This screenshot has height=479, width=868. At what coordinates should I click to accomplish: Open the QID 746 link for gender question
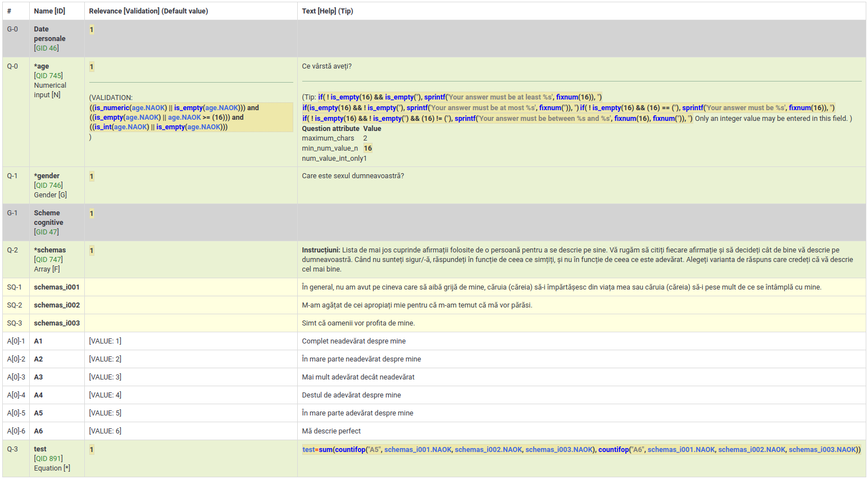point(48,186)
